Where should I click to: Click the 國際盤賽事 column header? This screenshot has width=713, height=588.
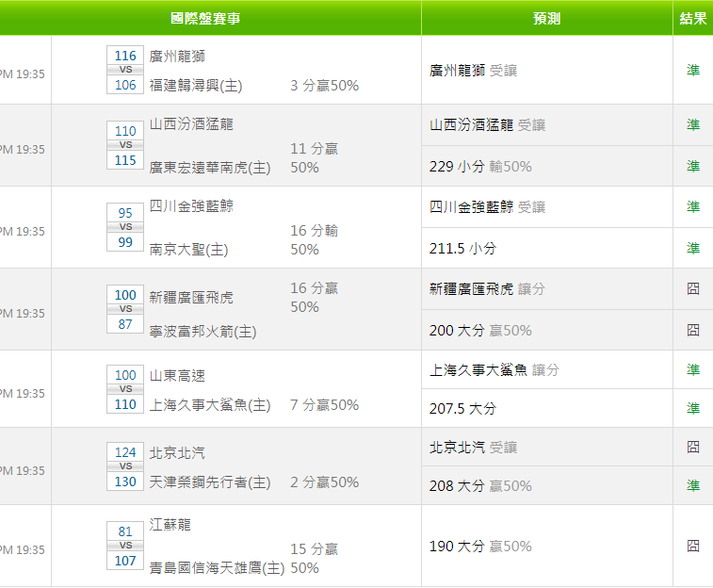[205, 18]
